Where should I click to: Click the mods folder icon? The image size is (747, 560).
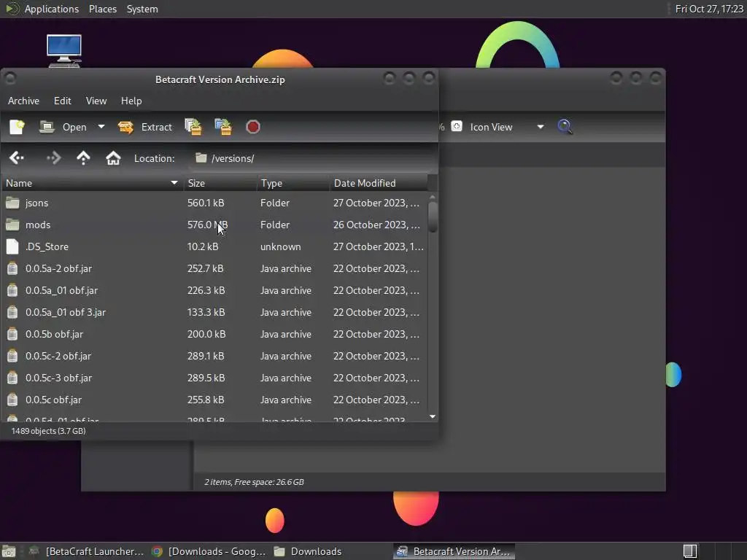click(x=12, y=225)
